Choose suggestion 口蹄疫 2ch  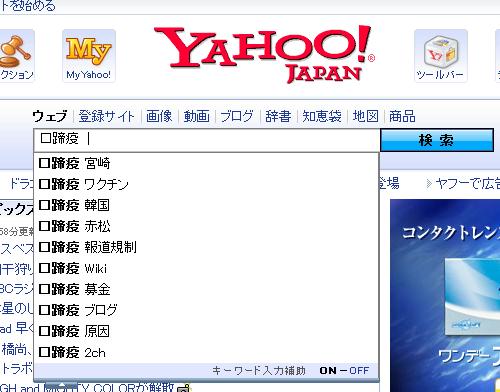[x=206, y=352]
